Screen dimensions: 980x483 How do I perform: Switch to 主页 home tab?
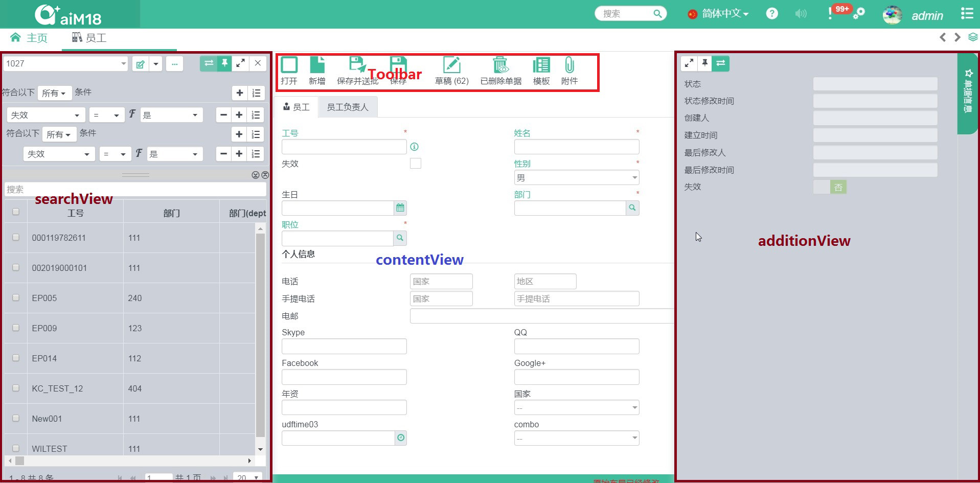point(29,38)
